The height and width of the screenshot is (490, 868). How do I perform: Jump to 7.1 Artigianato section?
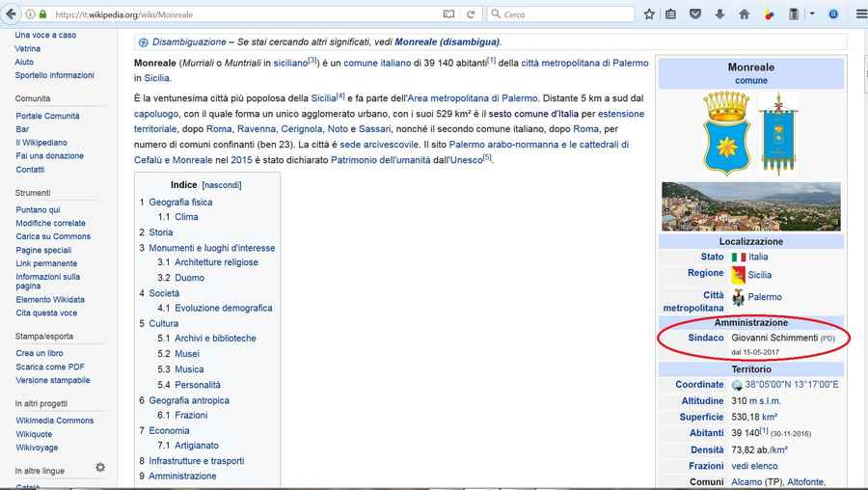pos(188,446)
